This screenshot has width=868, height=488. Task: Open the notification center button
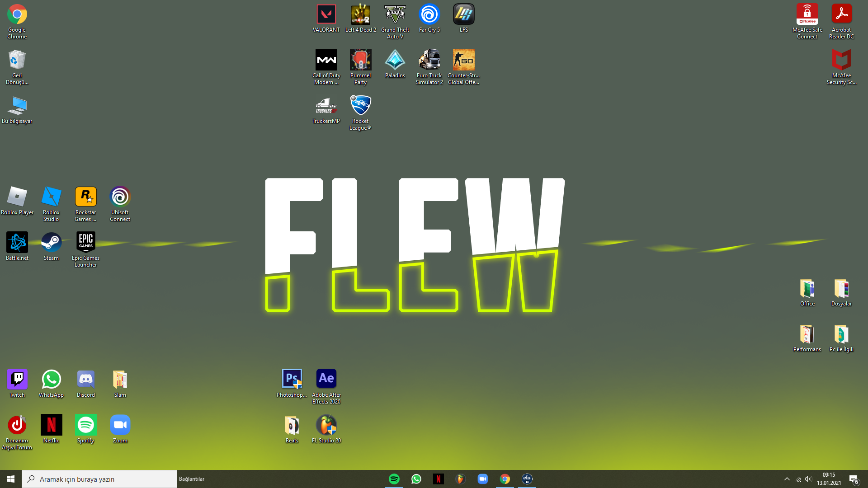coord(854,479)
